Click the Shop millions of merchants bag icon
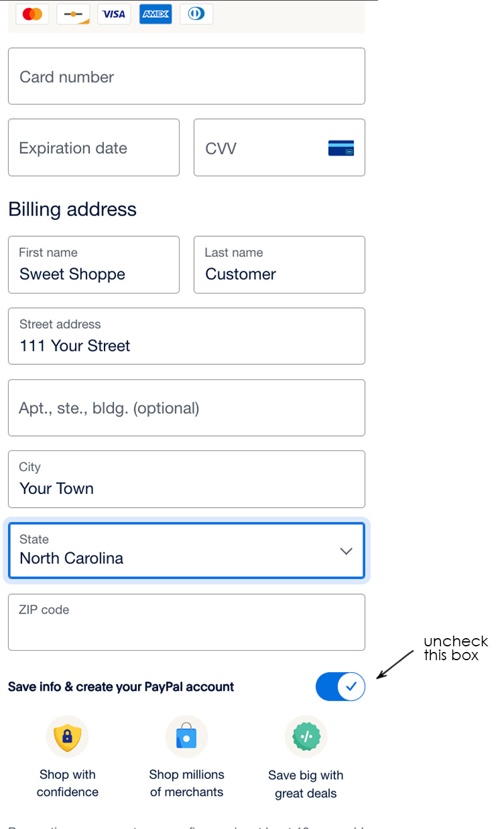504x829 pixels. tap(186, 736)
